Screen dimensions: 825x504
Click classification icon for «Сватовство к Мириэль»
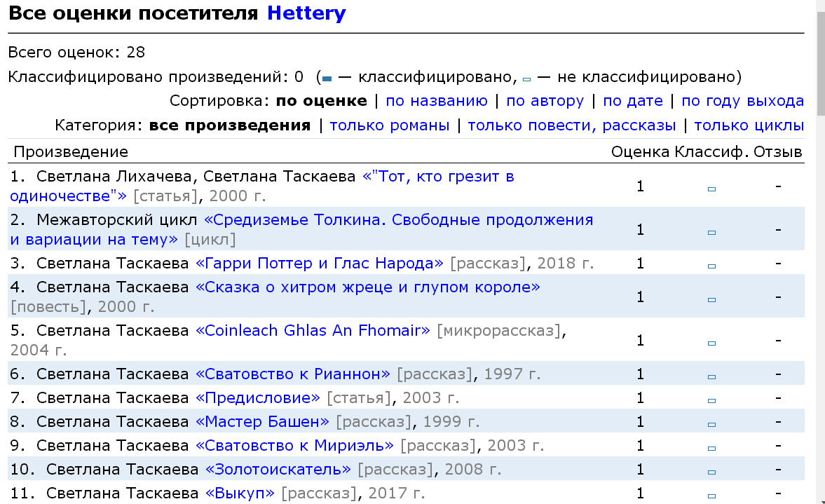pyautogui.click(x=711, y=448)
